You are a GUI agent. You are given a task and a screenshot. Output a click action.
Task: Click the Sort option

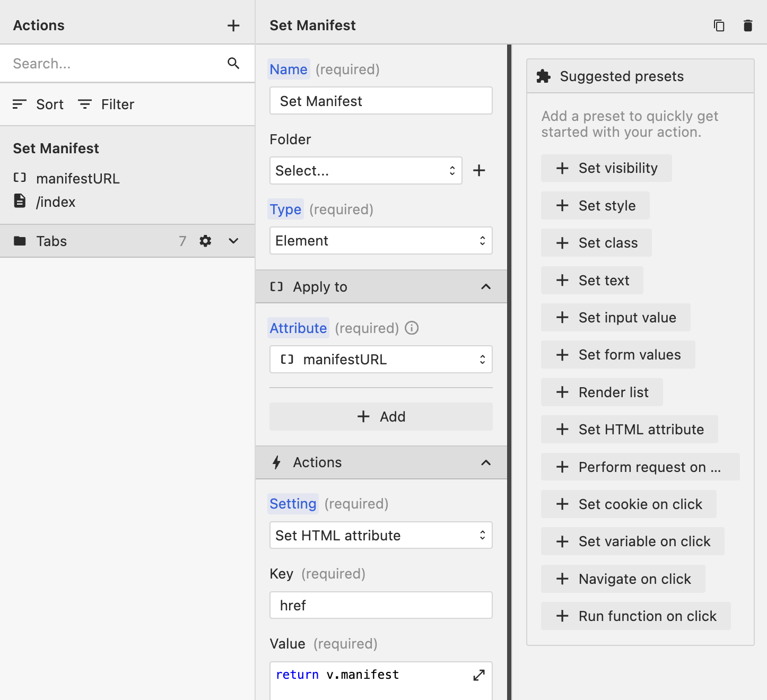(38, 104)
